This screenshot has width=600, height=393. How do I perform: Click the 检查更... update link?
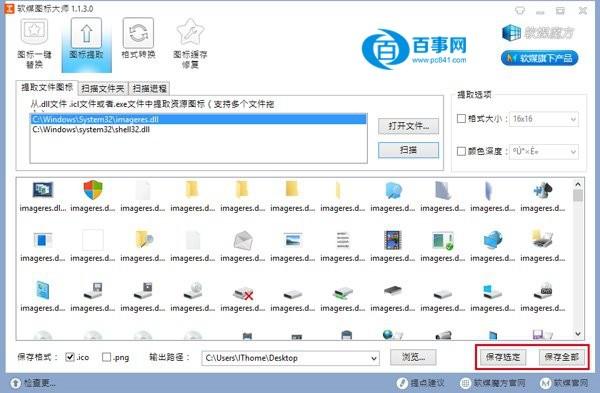(x=33, y=383)
